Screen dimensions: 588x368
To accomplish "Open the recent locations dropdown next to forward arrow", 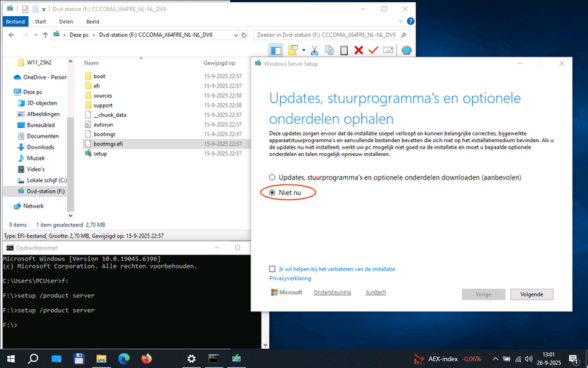I will pos(35,35).
